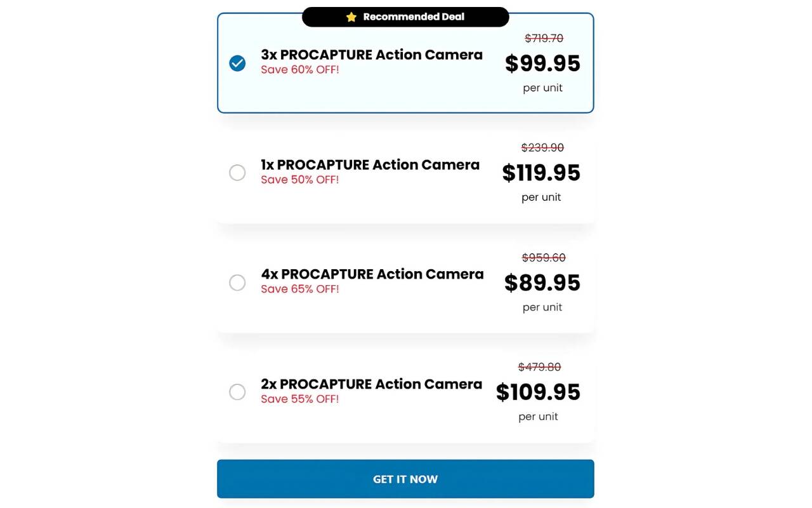The height and width of the screenshot is (508, 812).
Task: Click the Save 55% OFF text
Action: [x=300, y=399]
